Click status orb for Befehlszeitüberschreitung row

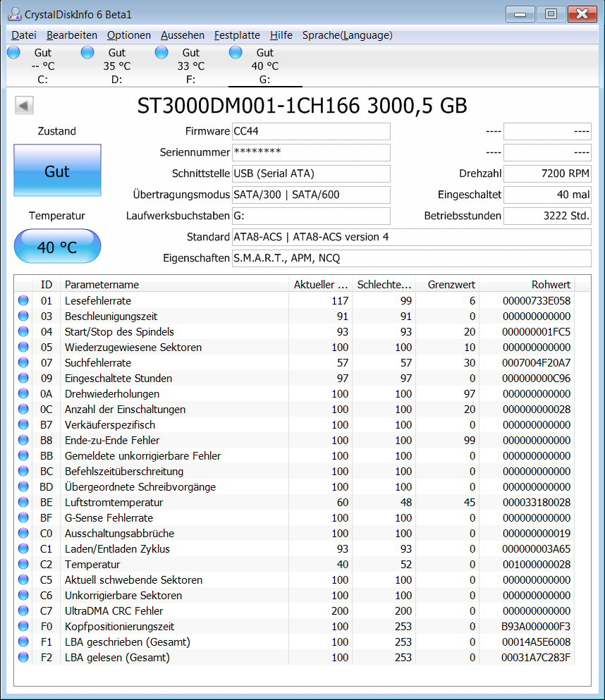[x=23, y=471]
